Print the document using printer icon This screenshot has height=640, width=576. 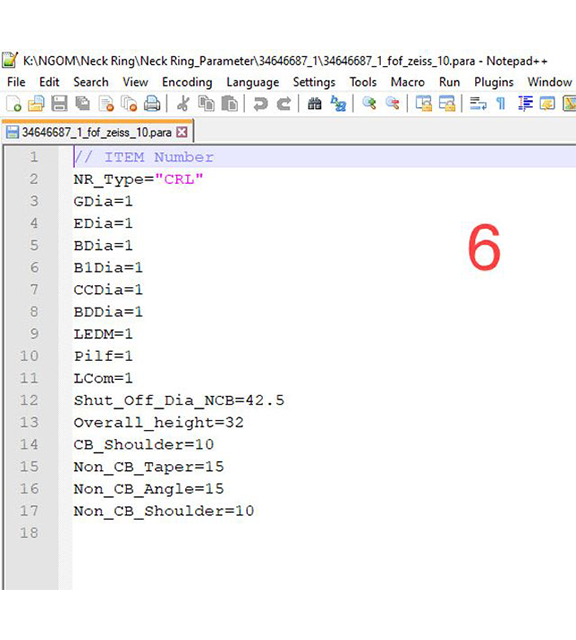152,104
